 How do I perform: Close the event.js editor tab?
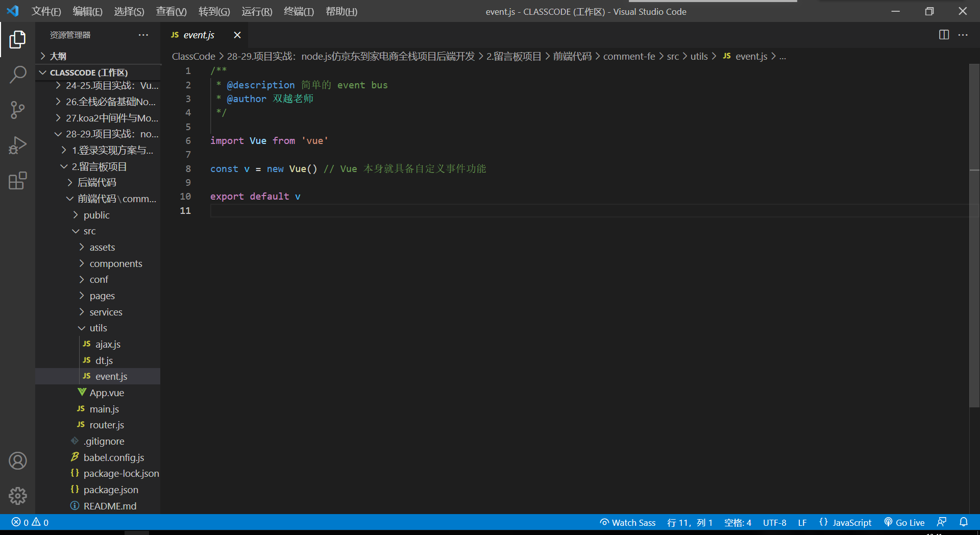(x=237, y=35)
